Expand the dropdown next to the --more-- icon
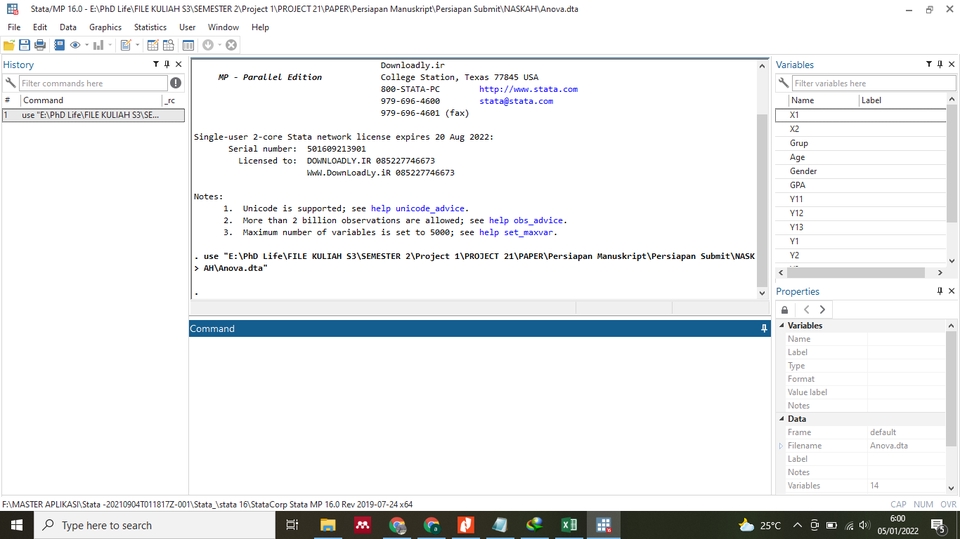The height and width of the screenshot is (539, 960). point(219,45)
